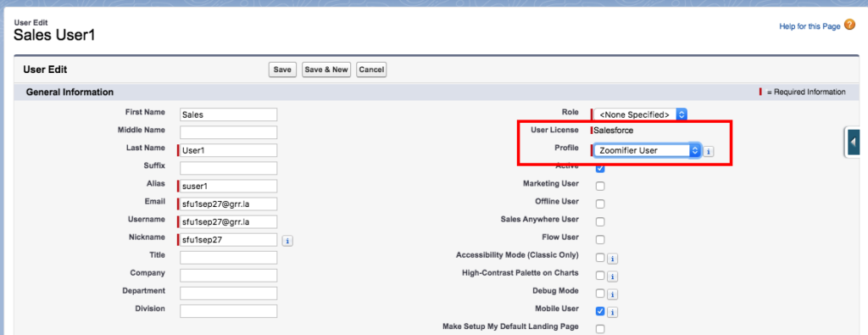Click info icon beside Accessibility Mode checkbox

(x=612, y=259)
